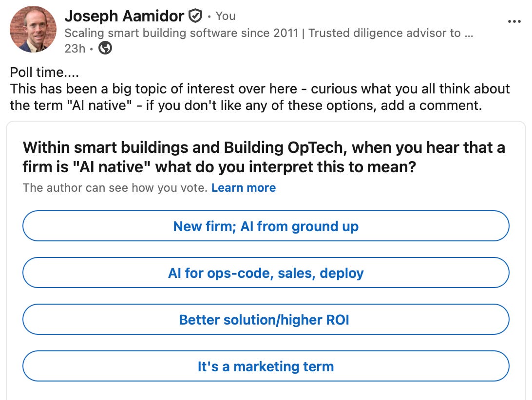Viewport: 532px width, 400px height.
Task: Expand the truncated headline ellipsis after "advisor to"
Action: (469, 34)
